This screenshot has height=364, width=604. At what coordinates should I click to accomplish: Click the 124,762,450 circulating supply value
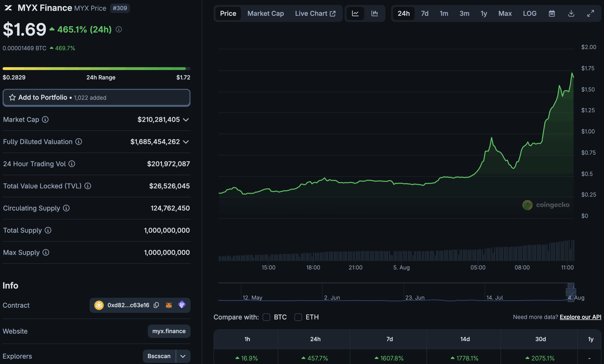coord(170,208)
